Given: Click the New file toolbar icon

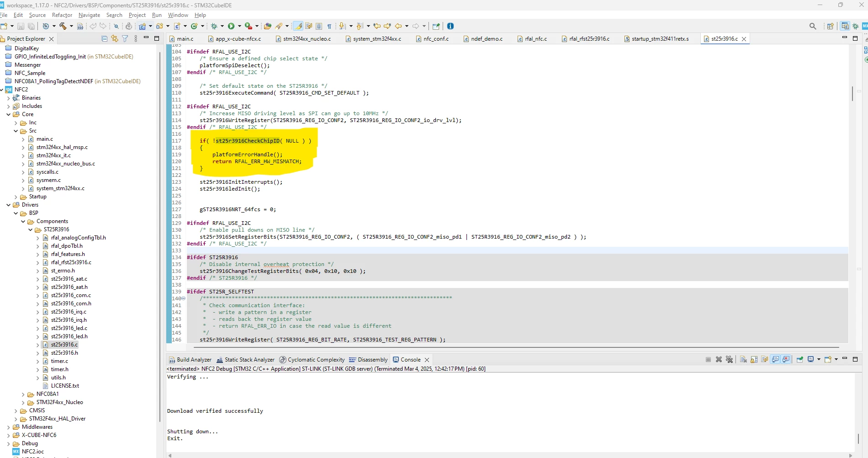Looking at the screenshot, I should tap(4, 26).
